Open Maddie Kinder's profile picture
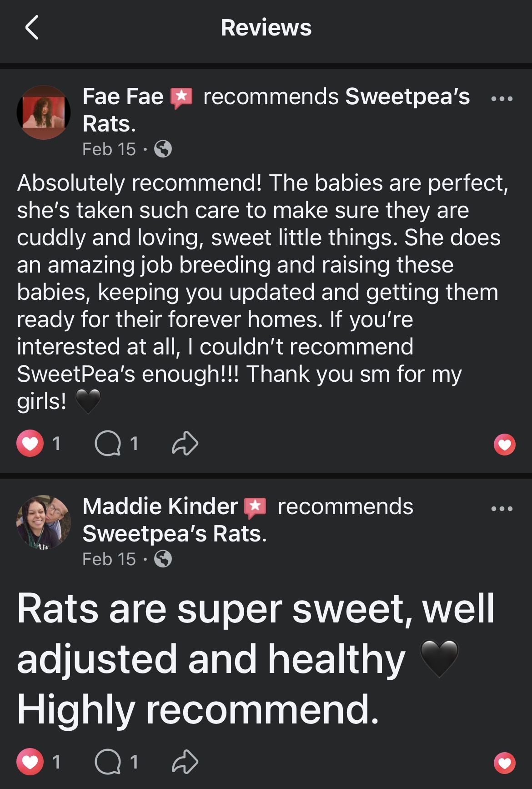This screenshot has height=789, width=532. pos(44,522)
